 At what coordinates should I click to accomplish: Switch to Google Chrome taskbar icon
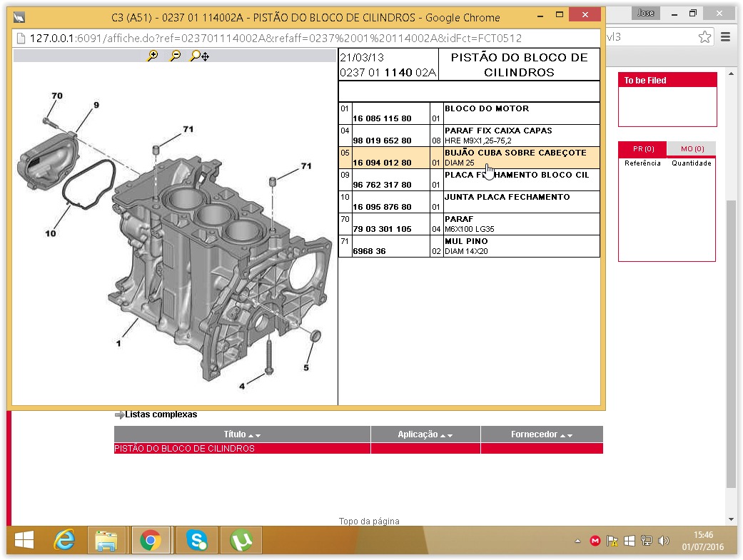(x=151, y=540)
